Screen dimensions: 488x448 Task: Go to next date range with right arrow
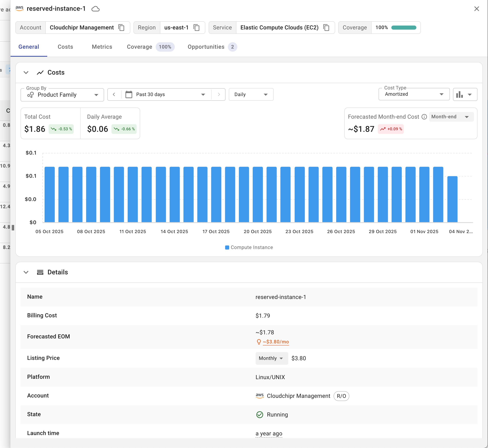[x=219, y=95]
